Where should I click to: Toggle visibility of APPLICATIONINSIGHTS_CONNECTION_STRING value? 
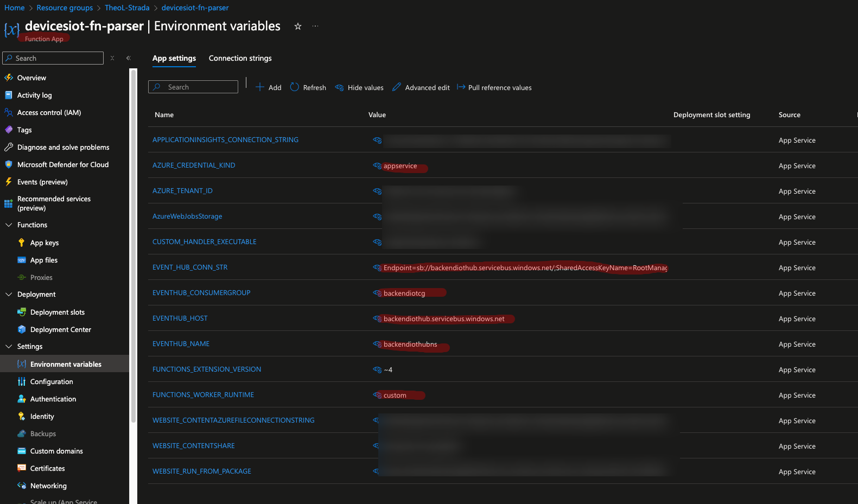click(377, 140)
